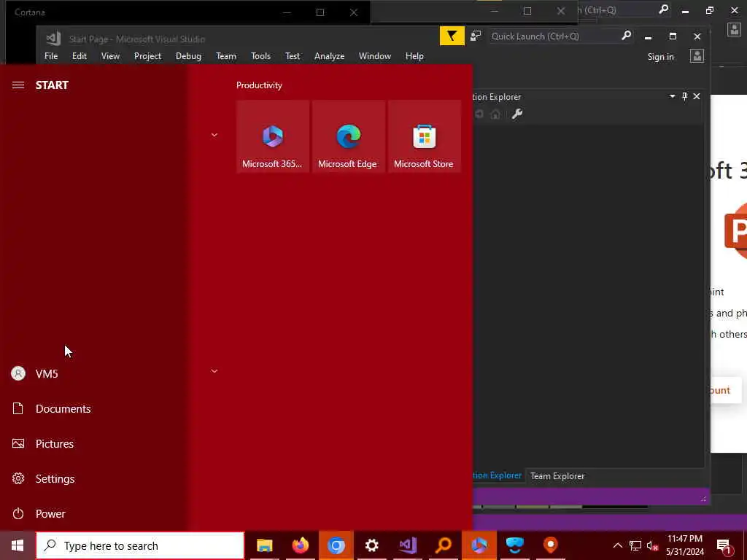The height and width of the screenshot is (560, 747).
Task: Open the Edit menu in Visual Studio
Action: [x=79, y=56]
